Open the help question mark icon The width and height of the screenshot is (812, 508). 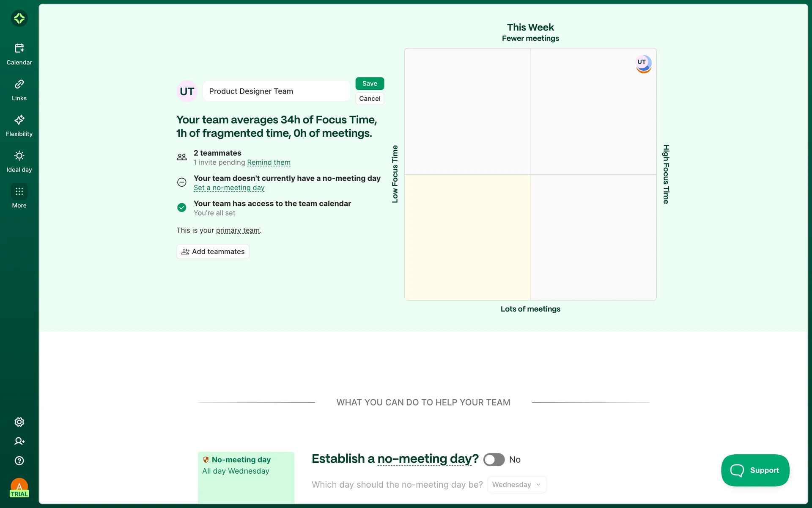tap(19, 461)
